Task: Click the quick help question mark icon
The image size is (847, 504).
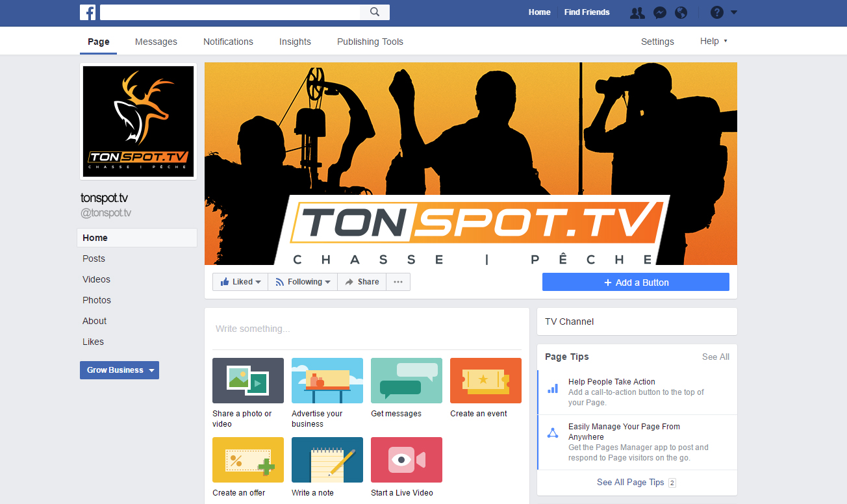Action: 716,12
